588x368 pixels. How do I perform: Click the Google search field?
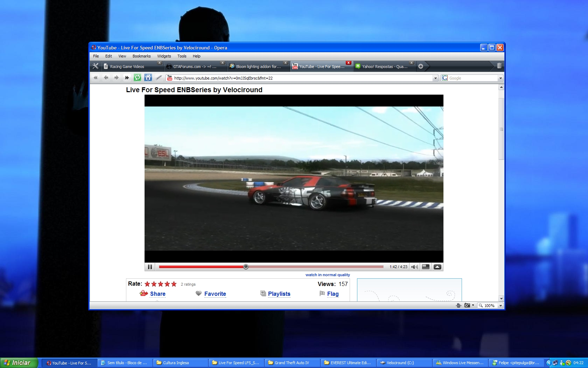pos(472,78)
